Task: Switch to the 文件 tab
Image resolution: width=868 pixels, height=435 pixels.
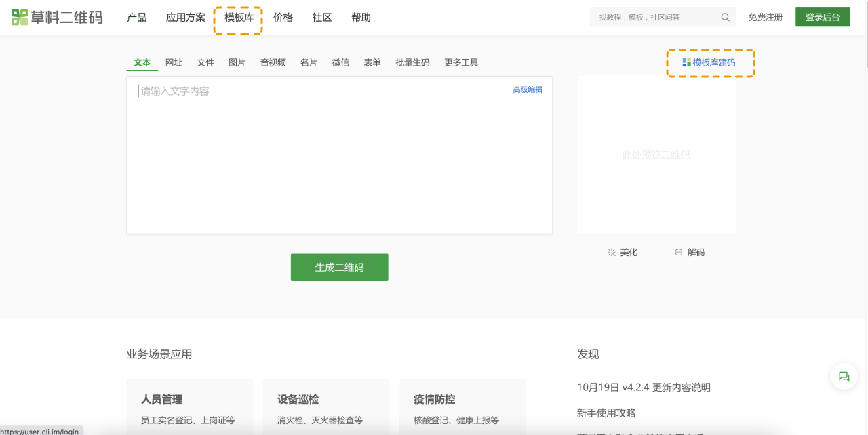Action: pyautogui.click(x=205, y=62)
